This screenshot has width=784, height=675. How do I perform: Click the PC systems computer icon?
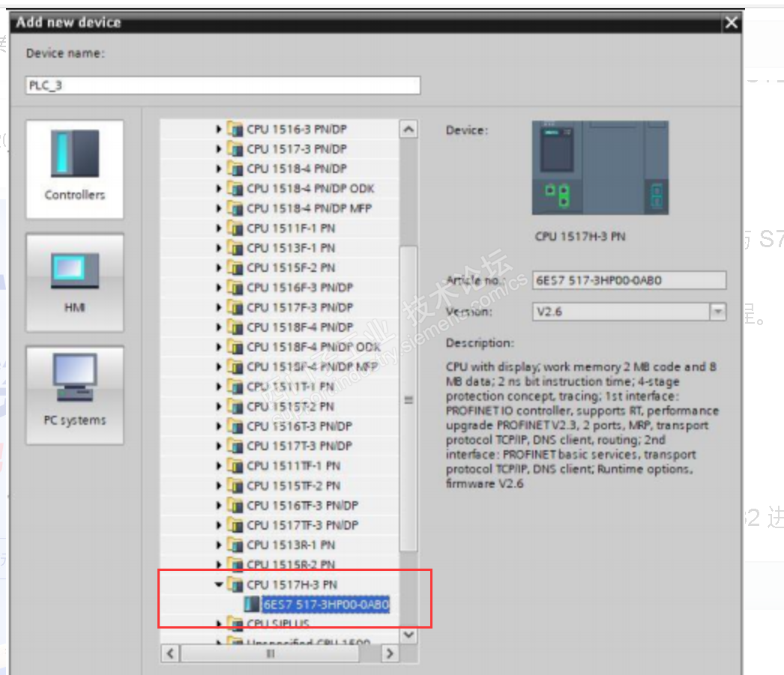coord(75,378)
